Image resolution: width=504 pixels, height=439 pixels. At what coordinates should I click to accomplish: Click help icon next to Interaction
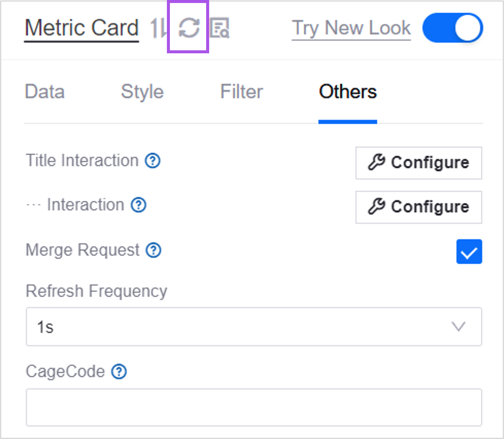click(x=138, y=205)
